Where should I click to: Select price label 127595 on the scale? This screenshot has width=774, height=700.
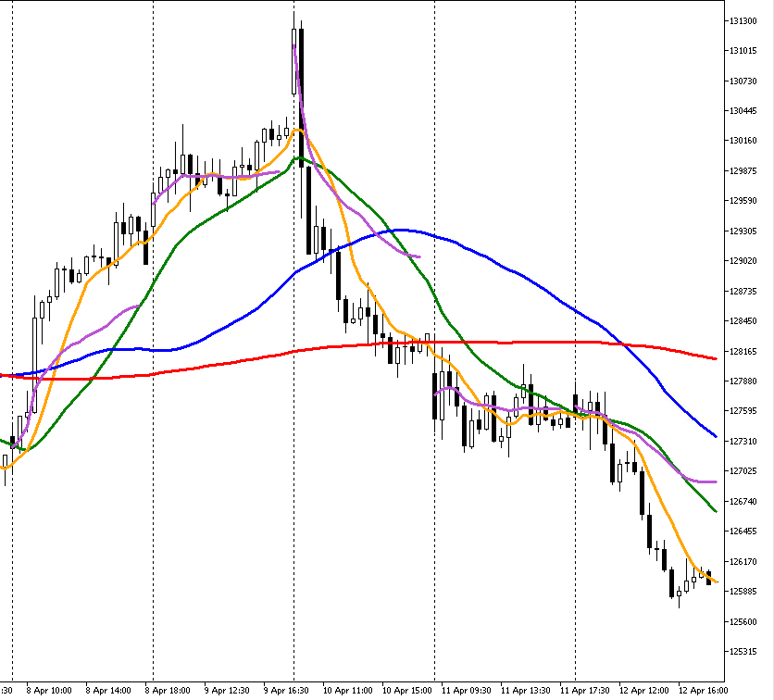(743, 411)
